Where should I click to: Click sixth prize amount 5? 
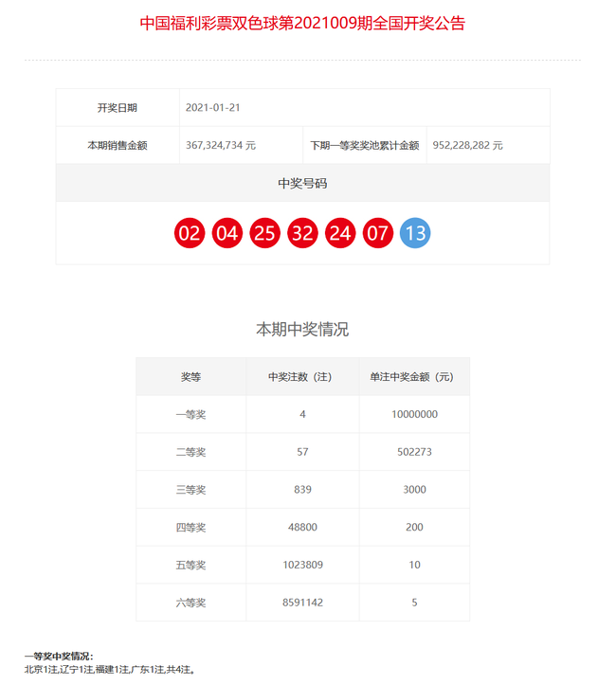tap(414, 602)
